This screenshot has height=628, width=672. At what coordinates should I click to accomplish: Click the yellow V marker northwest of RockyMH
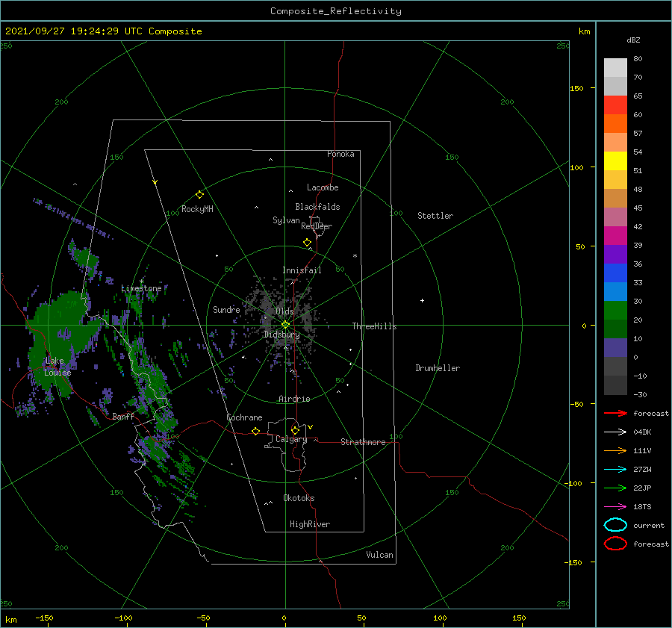point(155,182)
